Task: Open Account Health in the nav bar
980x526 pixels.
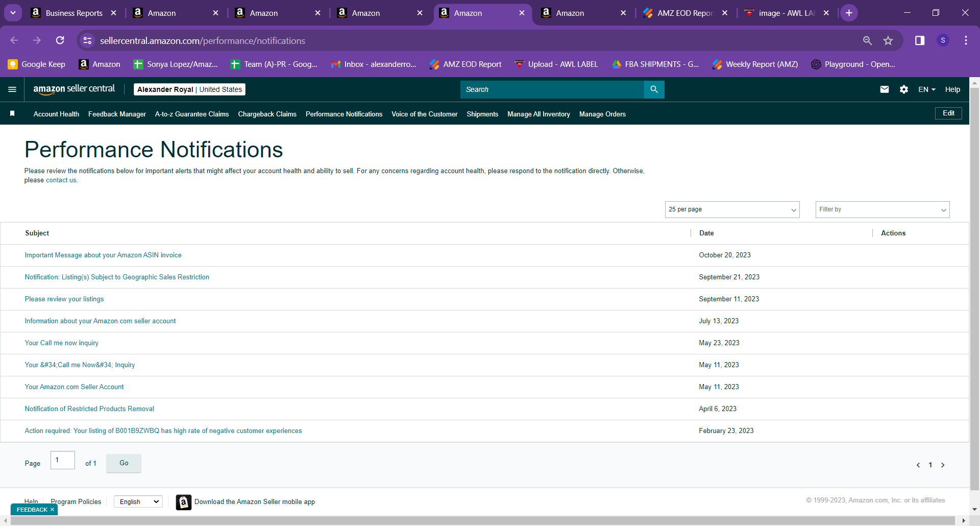Action: [x=56, y=114]
